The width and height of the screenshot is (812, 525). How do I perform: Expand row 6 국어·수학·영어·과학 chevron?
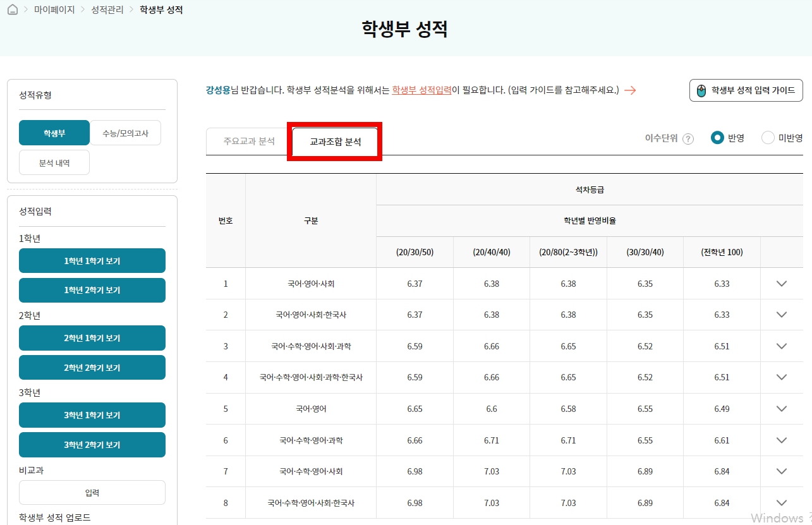782,440
